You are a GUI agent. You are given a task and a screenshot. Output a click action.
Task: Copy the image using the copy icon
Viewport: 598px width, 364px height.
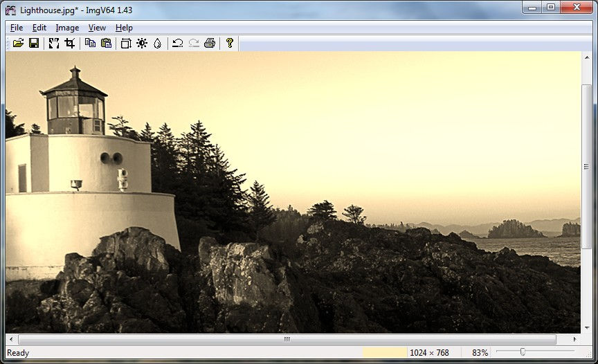pyautogui.click(x=90, y=43)
